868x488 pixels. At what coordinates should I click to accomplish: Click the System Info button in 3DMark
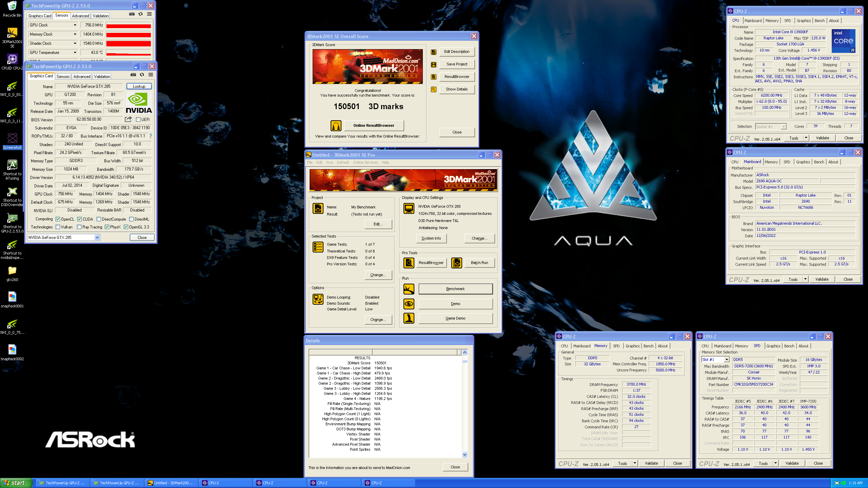431,238
